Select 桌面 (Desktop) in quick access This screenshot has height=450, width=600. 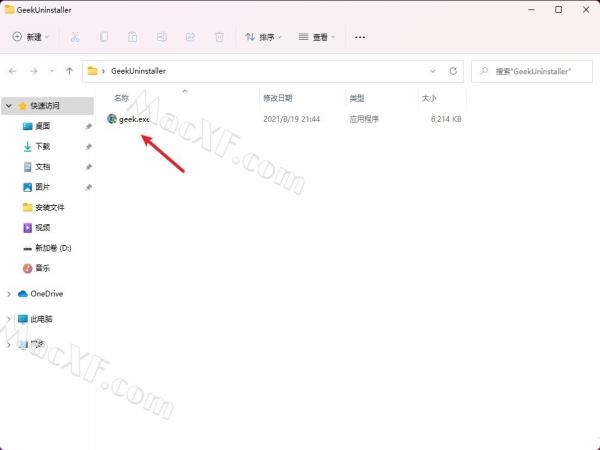(x=42, y=126)
